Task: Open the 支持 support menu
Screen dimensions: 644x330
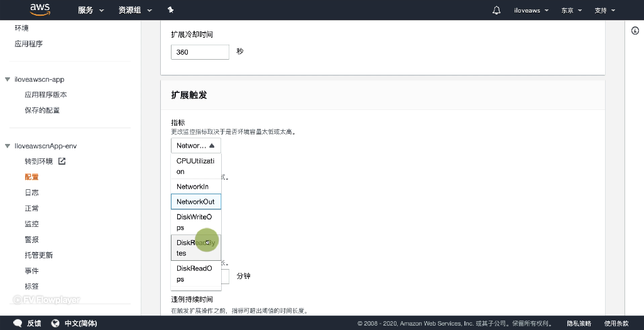Action: pos(604,10)
